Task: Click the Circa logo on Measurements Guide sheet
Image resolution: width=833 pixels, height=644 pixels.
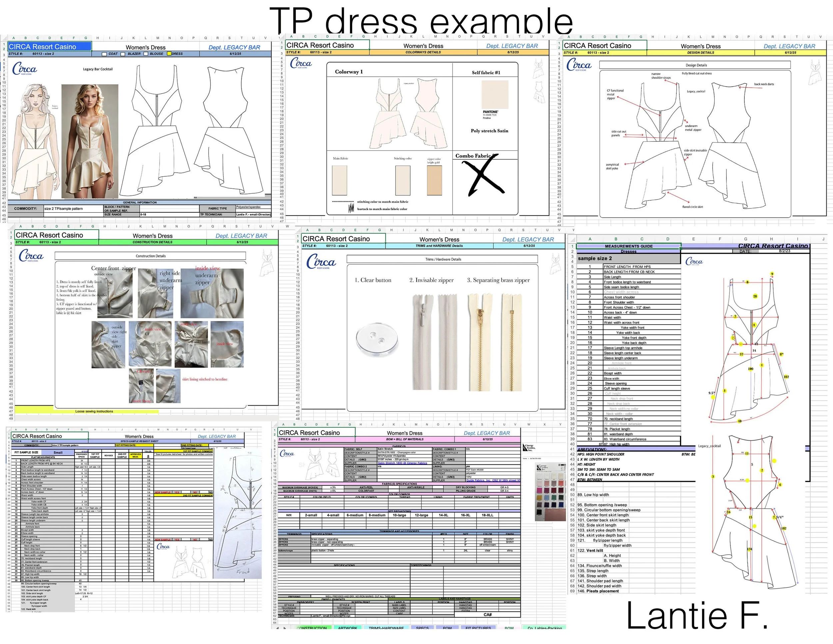Action: coord(694,261)
